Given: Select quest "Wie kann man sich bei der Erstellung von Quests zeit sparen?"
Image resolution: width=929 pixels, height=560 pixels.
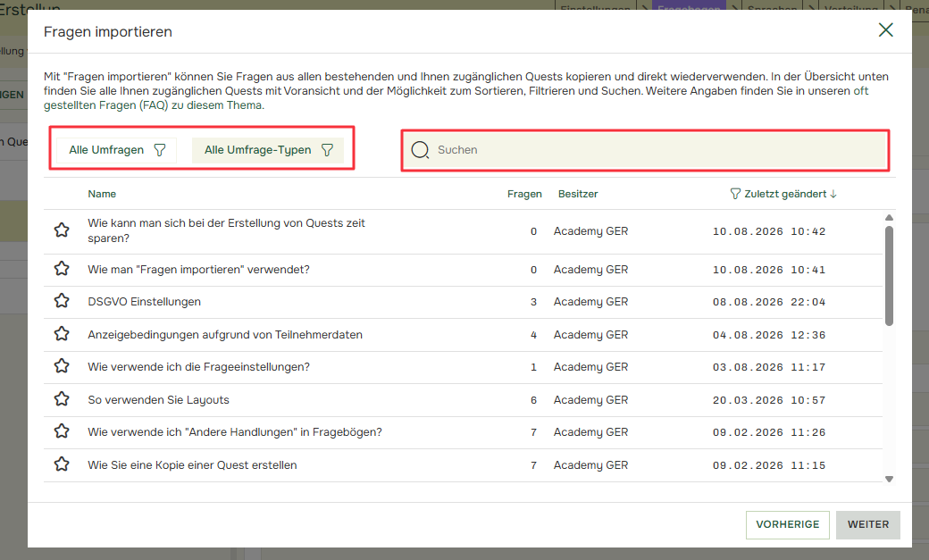Looking at the screenshot, I should pyautogui.click(x=226, y=230).
